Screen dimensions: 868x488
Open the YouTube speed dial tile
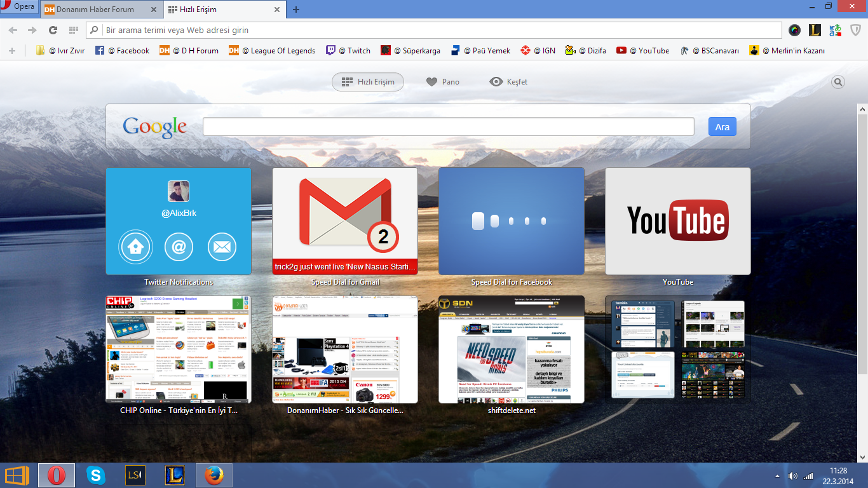coord(678,221)
